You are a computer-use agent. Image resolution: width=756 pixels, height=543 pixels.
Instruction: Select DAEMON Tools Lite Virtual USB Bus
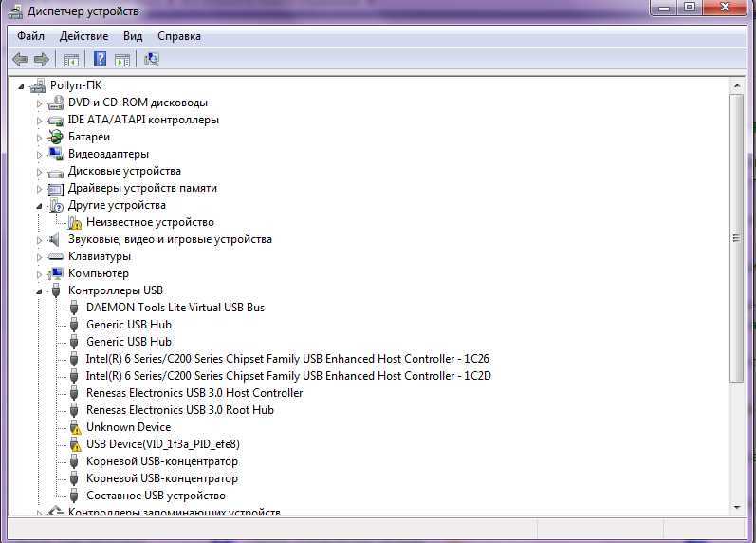coord(175,308)
